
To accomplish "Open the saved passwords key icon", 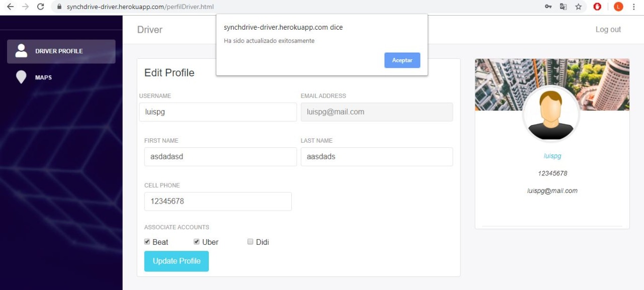I will (x=548, y=7).
